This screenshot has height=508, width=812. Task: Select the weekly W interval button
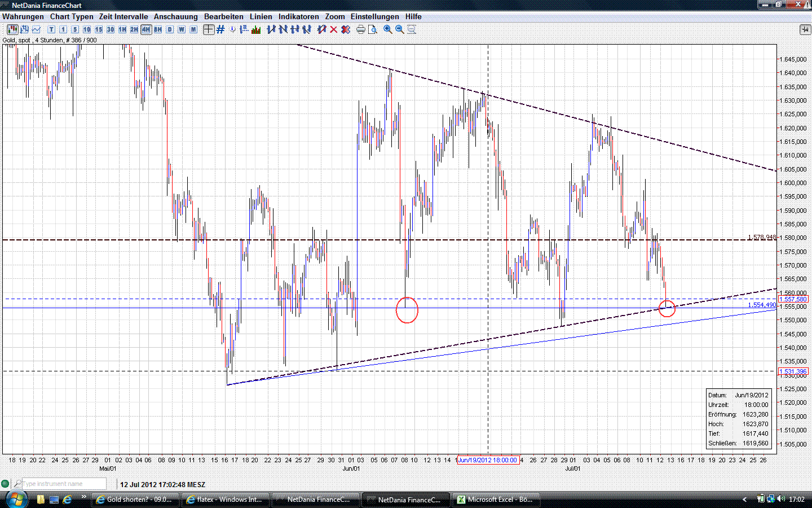coord(182,29)
